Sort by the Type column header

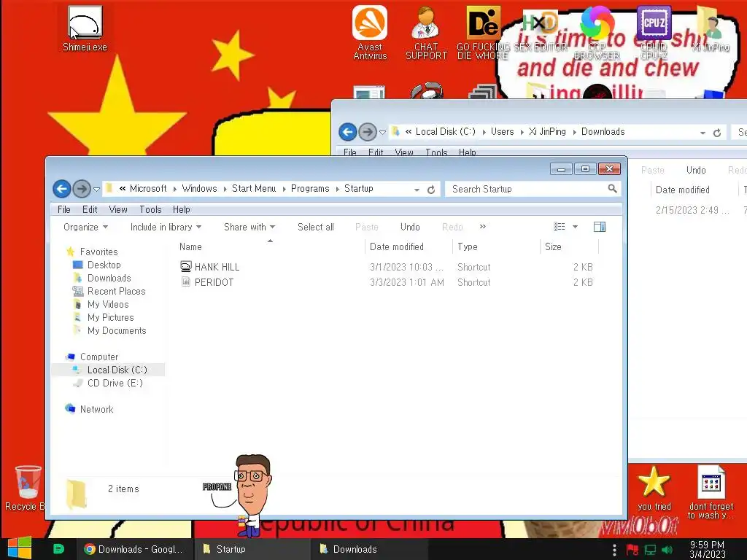click(x=496, y=246)
